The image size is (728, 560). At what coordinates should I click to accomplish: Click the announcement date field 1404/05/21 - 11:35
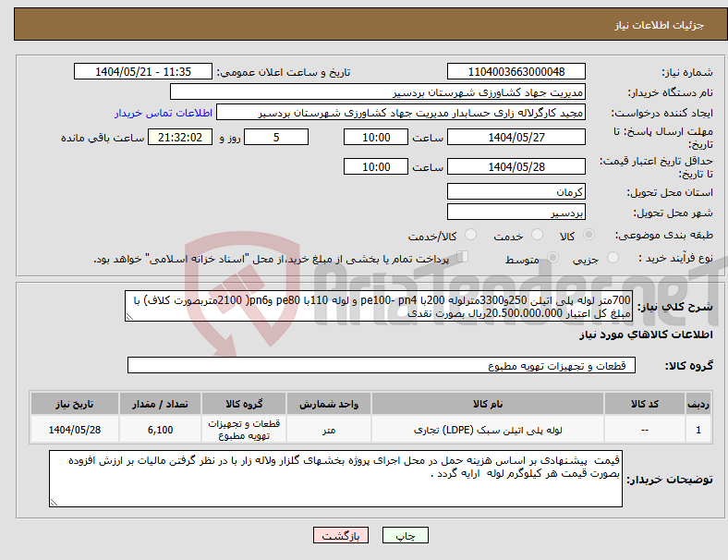[143, 72]
